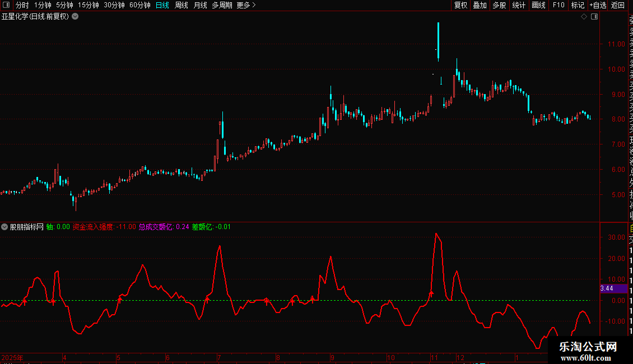633x364 pixels.
Task: Activate the 画线 drawing tool
Action: tap(538, 5)
